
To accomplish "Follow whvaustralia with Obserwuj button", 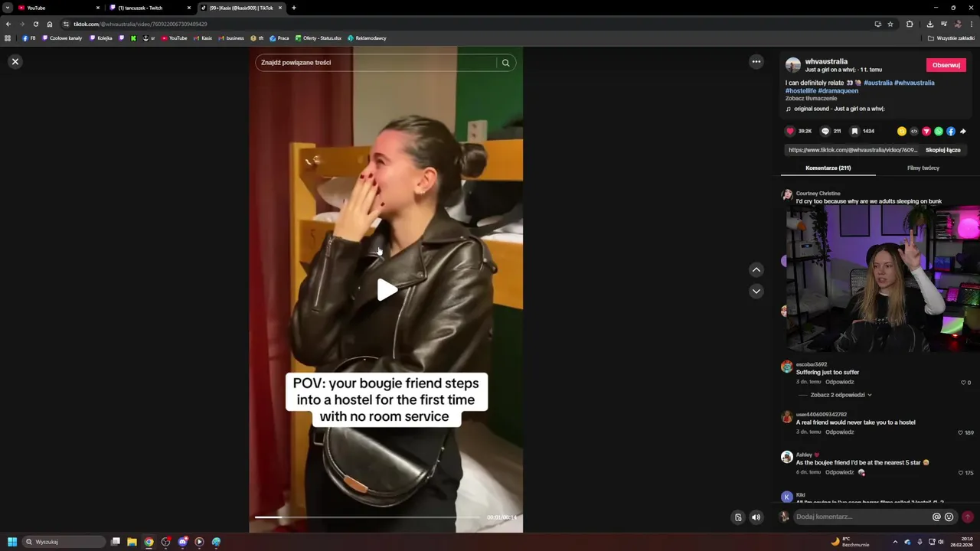I will pos(946,65).
